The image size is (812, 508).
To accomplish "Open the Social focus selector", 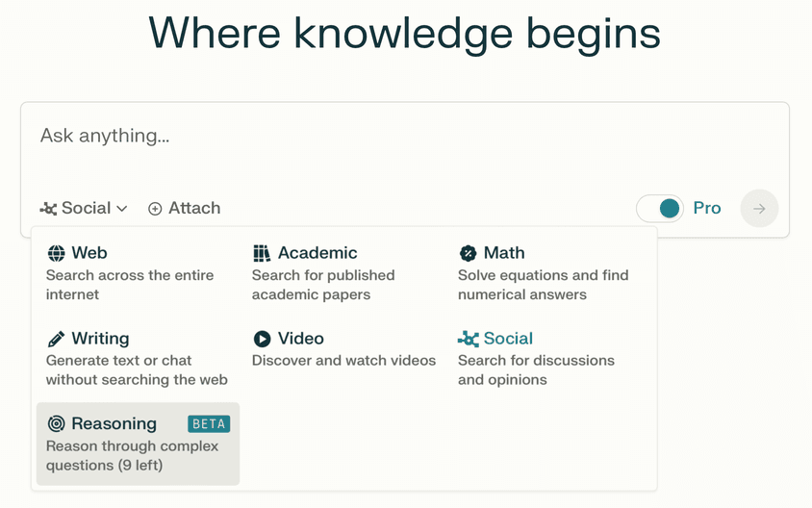I will pos(84,208).
